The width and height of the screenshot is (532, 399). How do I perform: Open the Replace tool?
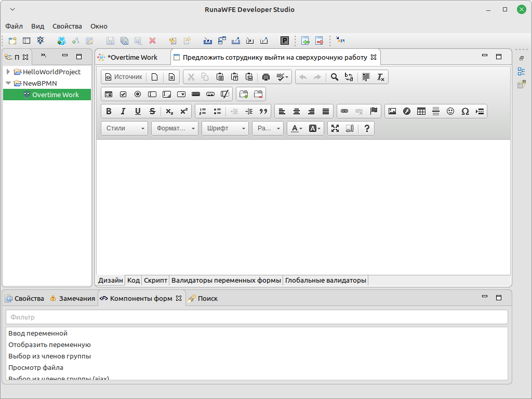pos(349,77)
